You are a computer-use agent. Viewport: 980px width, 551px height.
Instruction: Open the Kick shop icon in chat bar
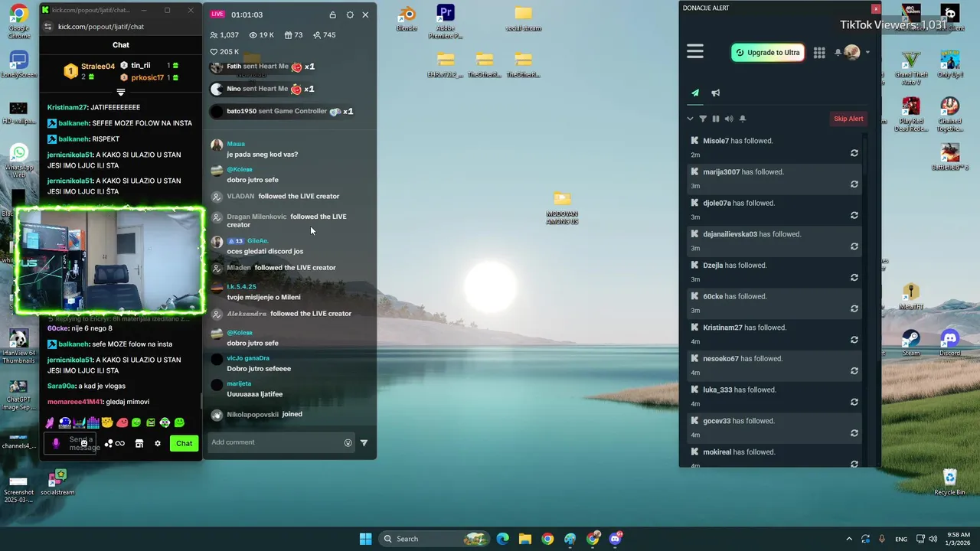[x=139, y=443]
